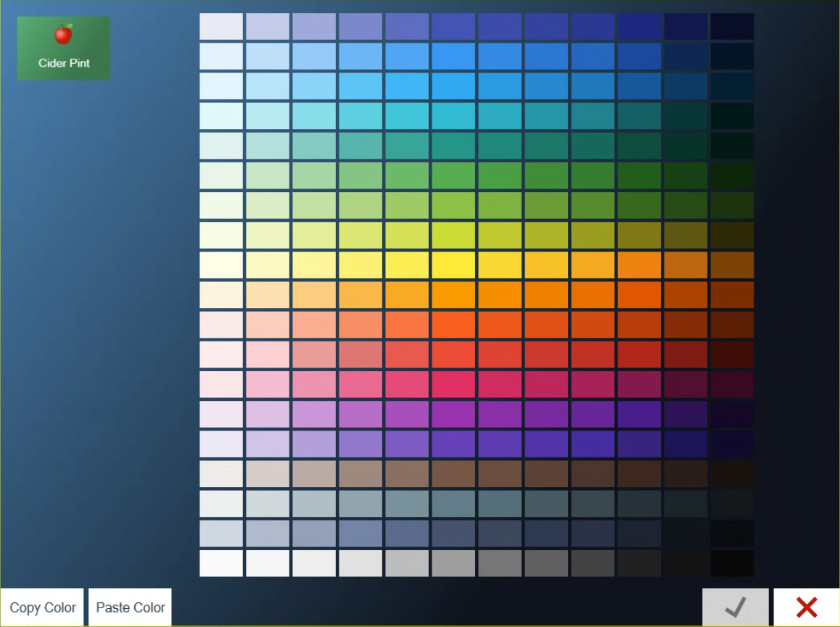The image size is (840, 627).
Task: Choose the turquoise cyan swatch
Action: [x=453, y=116]
